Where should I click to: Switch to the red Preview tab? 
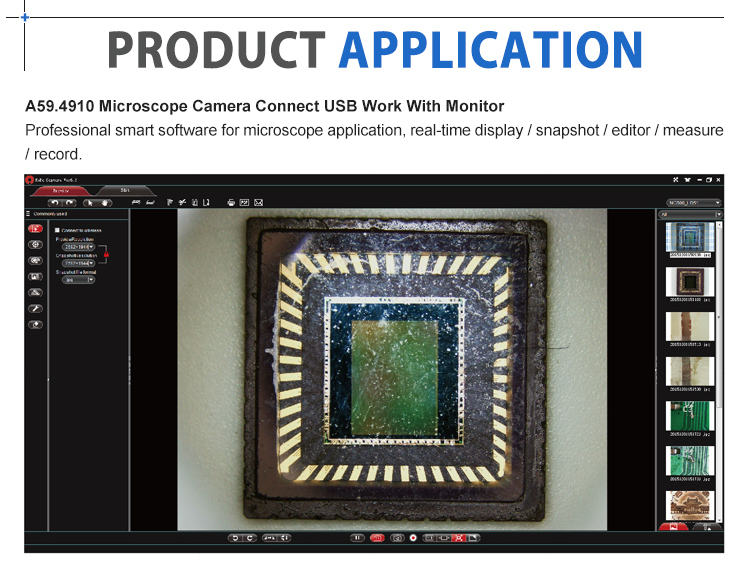61,189
